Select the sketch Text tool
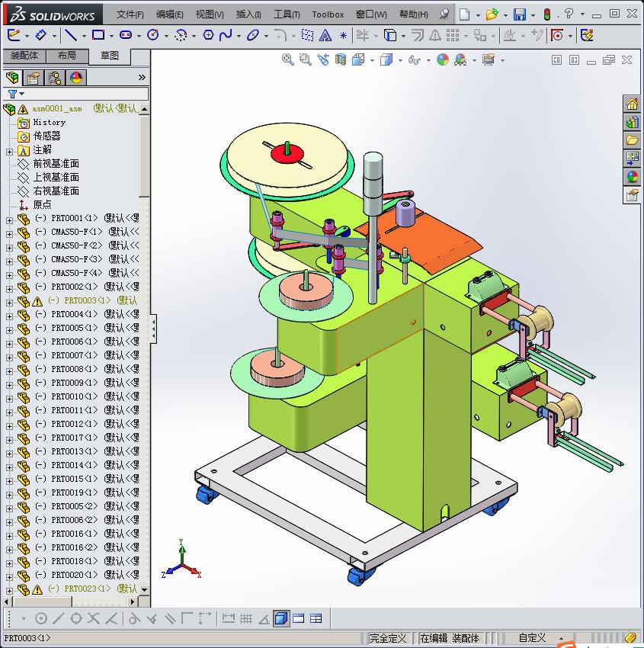Screen dimensions: 644x648 tap(325, 36)
